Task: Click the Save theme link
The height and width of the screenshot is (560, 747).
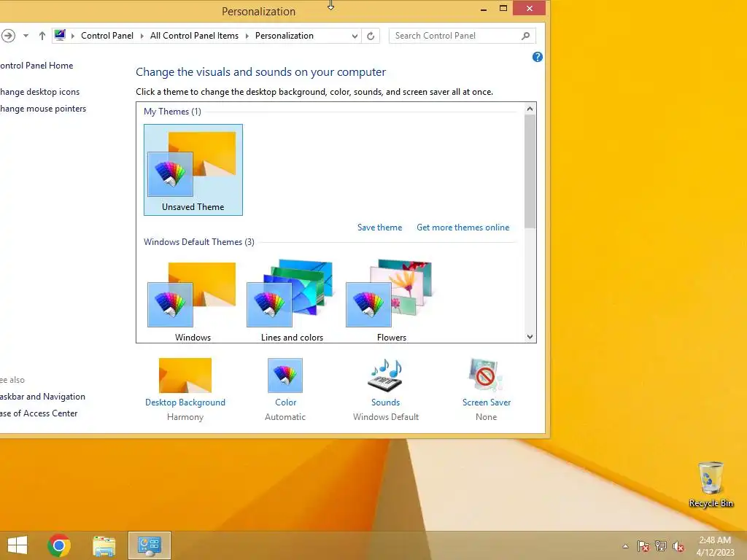Action: coord(379,227)
